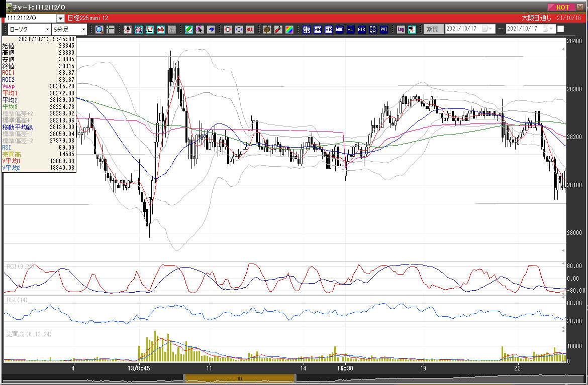This screenshot has height=385, width=588.
Task: Click the red-arrow candle widen icon
Action: (228, 30)
